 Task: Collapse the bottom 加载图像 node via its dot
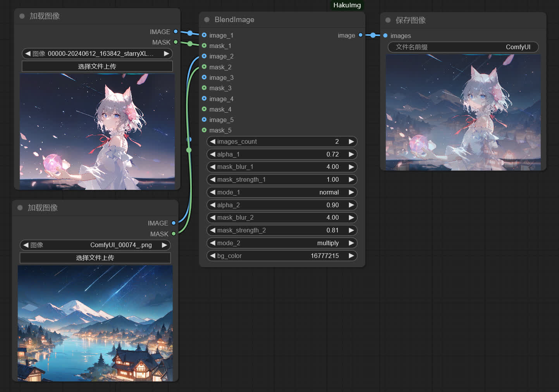(20, 208)
